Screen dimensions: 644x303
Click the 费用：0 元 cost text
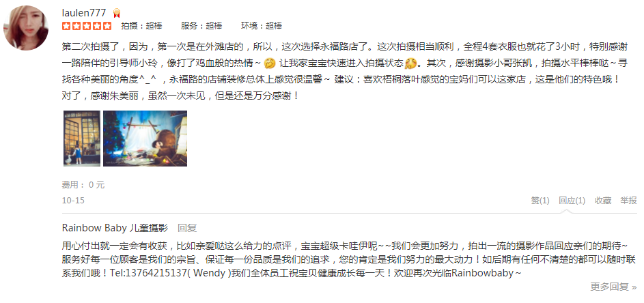(x=83, y=185)
